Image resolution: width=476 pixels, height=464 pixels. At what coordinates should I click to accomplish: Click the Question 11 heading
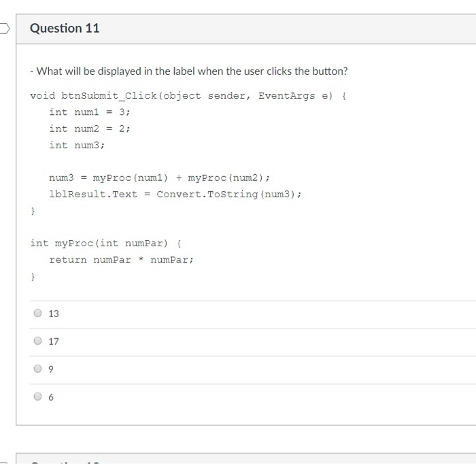[x=65, y=29]
